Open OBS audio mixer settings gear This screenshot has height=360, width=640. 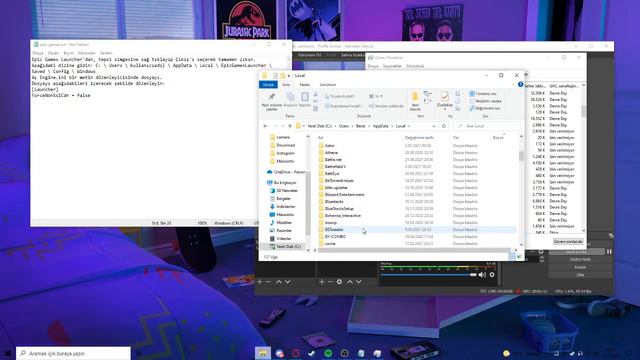[492, 275]
